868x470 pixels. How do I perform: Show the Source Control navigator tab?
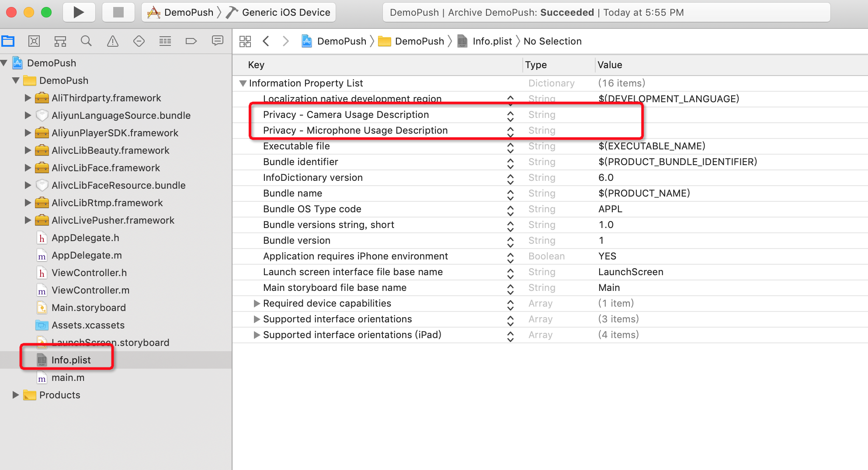(34, 41)
